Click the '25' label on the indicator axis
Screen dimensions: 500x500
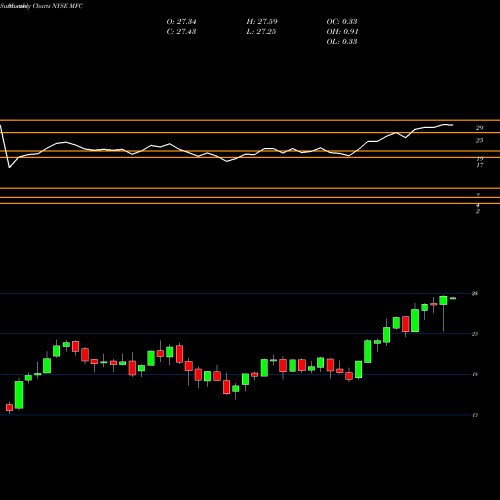(479, 141)
